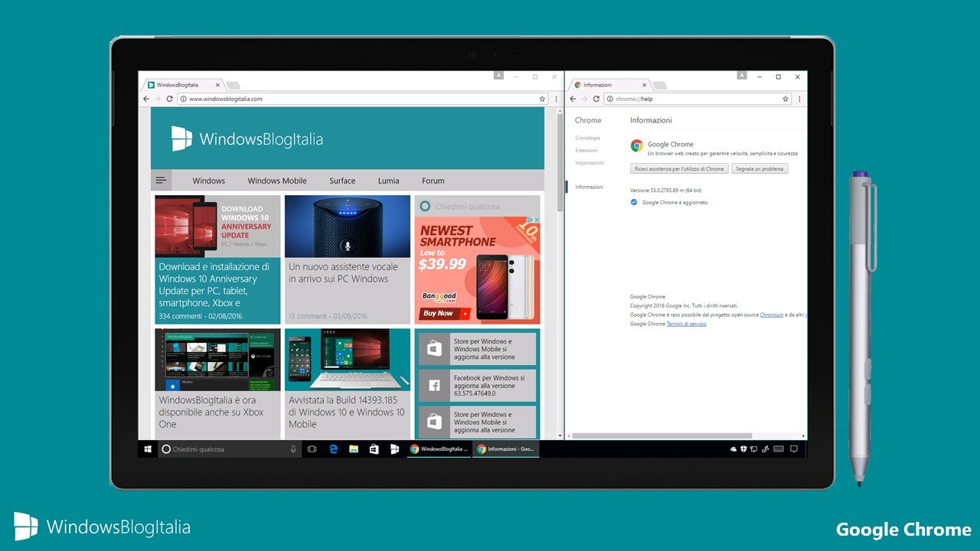Click the WindowsBlogItalia logo in the site header
The width and height of the screenshot is (980, 551).
tap(247, 139)
